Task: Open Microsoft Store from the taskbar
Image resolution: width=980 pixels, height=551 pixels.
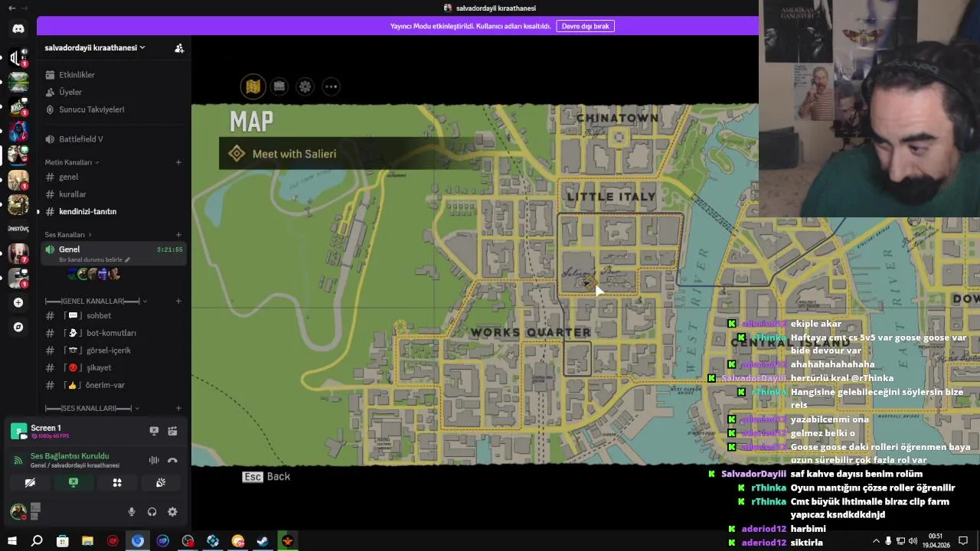Action: pos(62,541)
